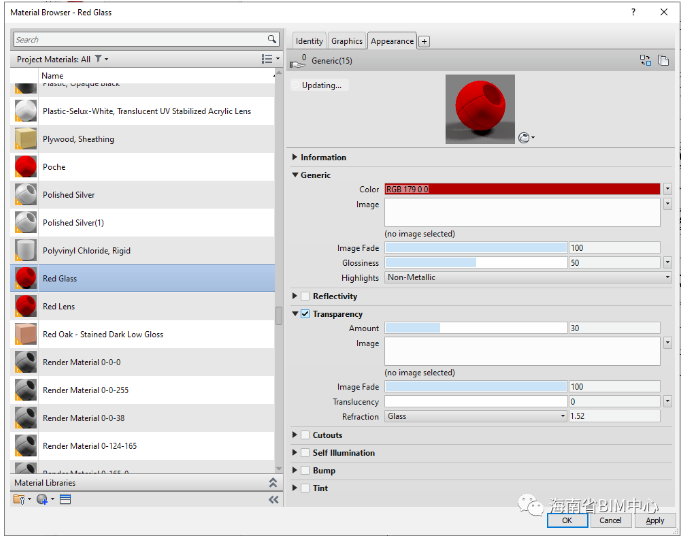This screenshot has height=539, width=688.
Task: Select the Polyvinyl Chloride, Rigid thumbnail
Action: coord(26,251)
